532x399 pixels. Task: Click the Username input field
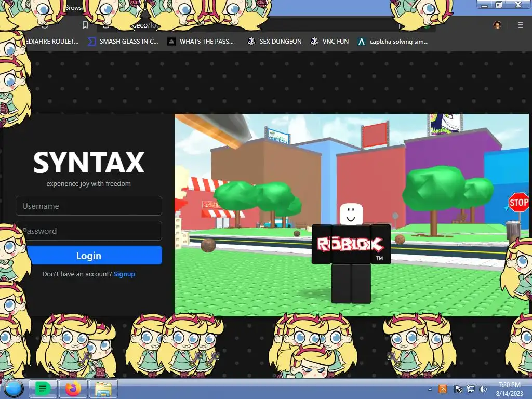pos(88,206)
